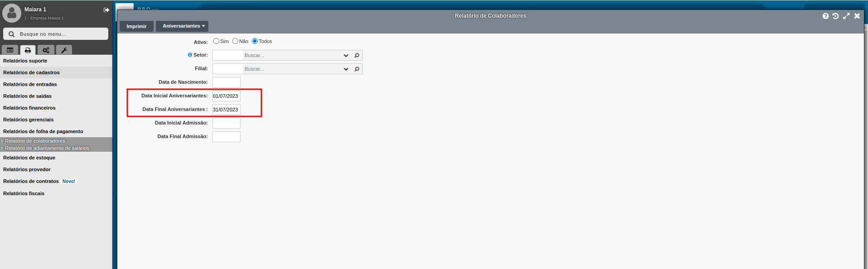868x269 pixels.
Task: Open the list menu tab icon
Action: click(x=10, y=50)
